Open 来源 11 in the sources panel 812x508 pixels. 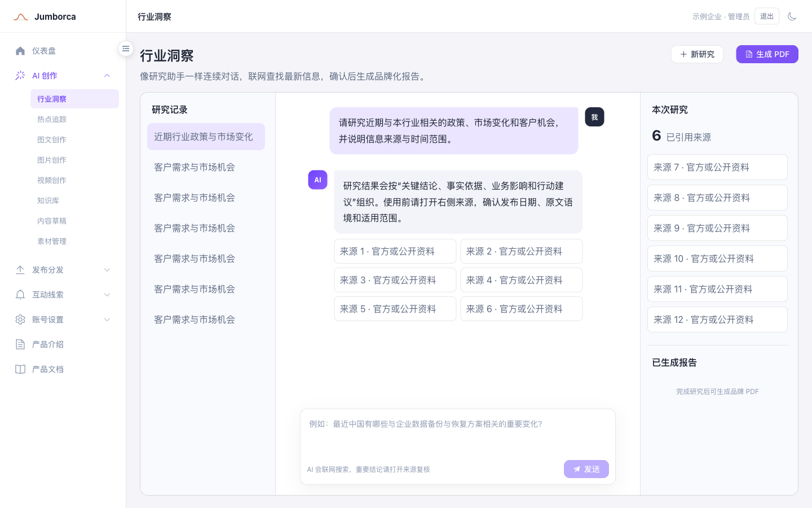(x=717, y=289)
